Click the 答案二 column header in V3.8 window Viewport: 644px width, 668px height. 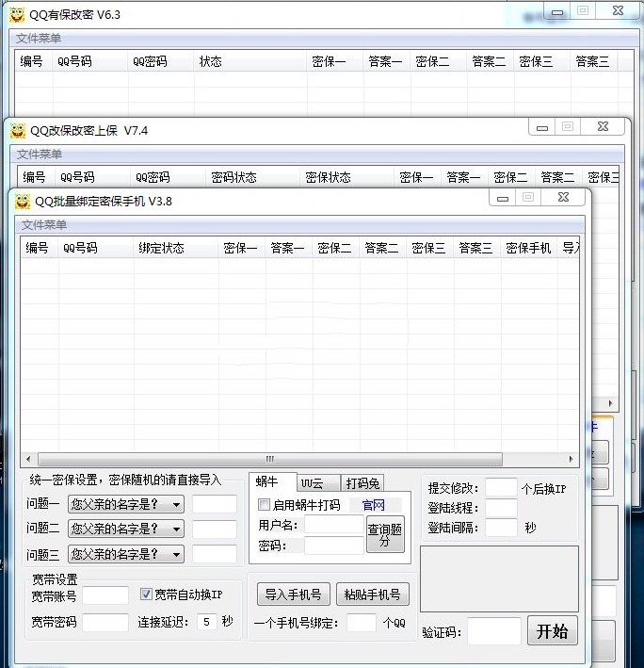pos(383,248)
